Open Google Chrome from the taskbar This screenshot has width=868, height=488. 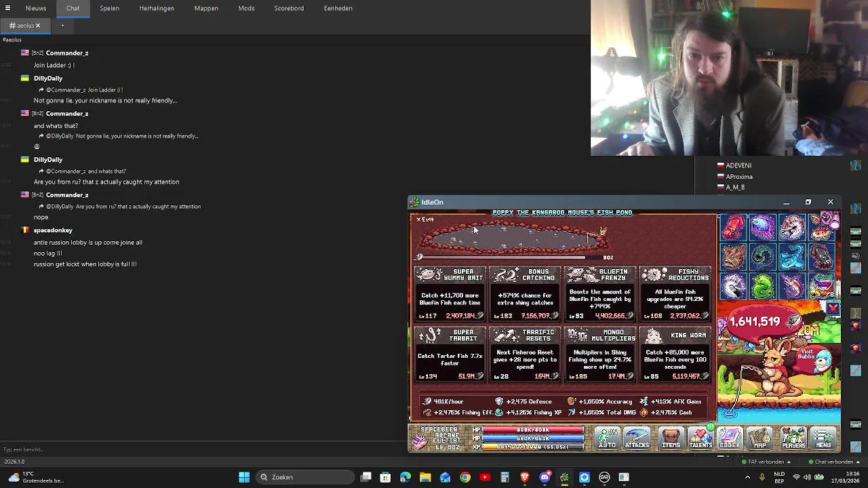pyautogui.click(x=465, y=477)
